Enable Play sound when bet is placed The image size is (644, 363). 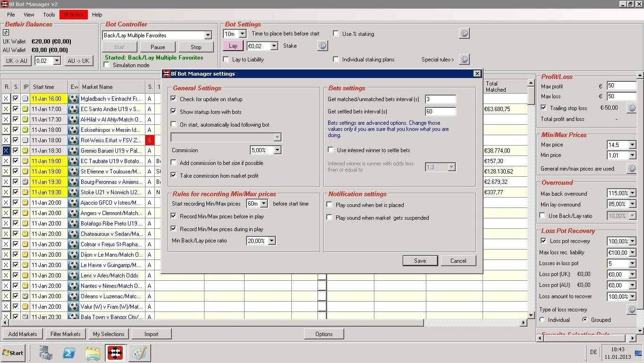330,205
